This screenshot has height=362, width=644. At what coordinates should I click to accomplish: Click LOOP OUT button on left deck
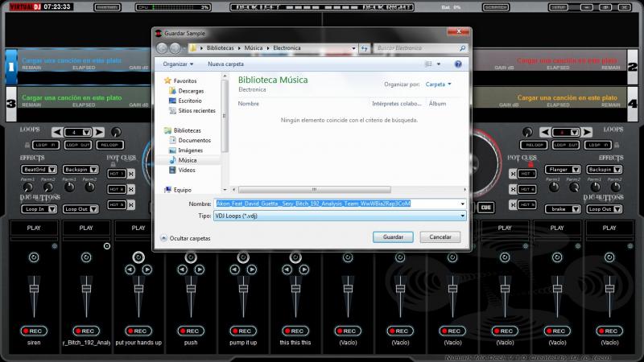pyautogui.click(x=77, y=145)
